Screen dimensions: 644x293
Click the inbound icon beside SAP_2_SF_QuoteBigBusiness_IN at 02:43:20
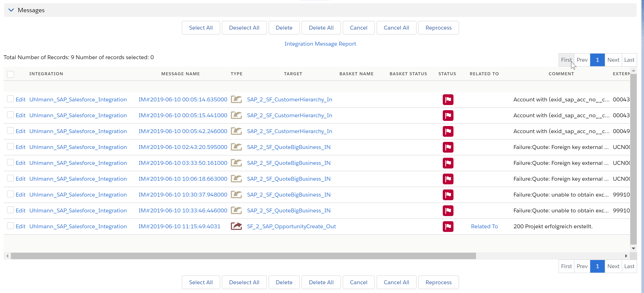[x=237, y=147]
